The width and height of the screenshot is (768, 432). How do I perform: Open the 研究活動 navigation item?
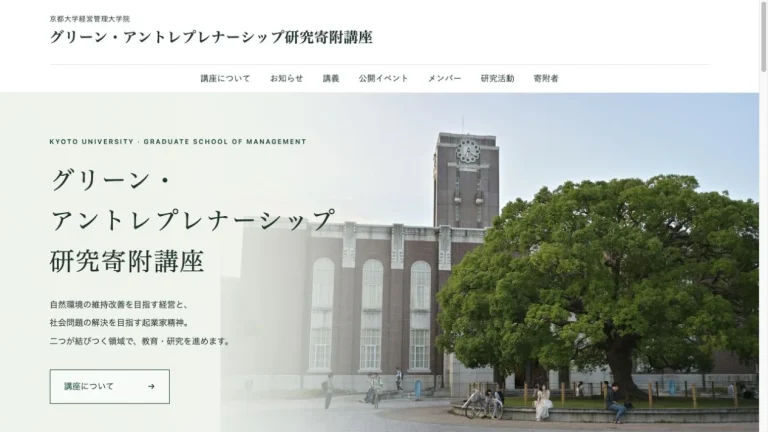pyautogui.click(x=497, y=78)
